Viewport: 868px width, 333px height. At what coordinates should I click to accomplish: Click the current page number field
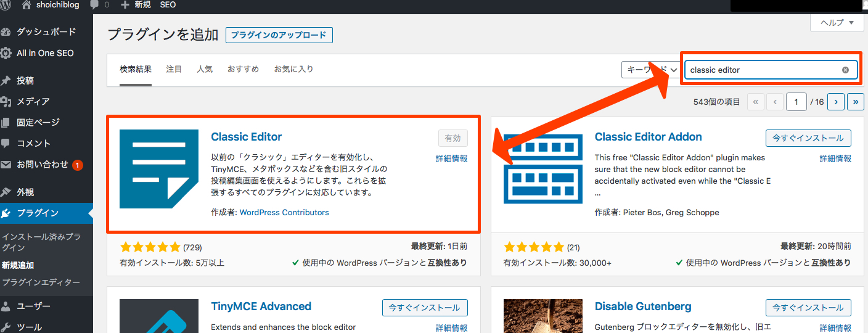coord(796,102)
